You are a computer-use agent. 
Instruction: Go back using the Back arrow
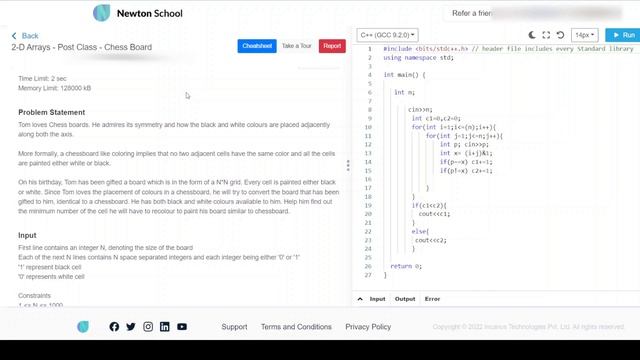pyautogui.click(x=25, y=36)
